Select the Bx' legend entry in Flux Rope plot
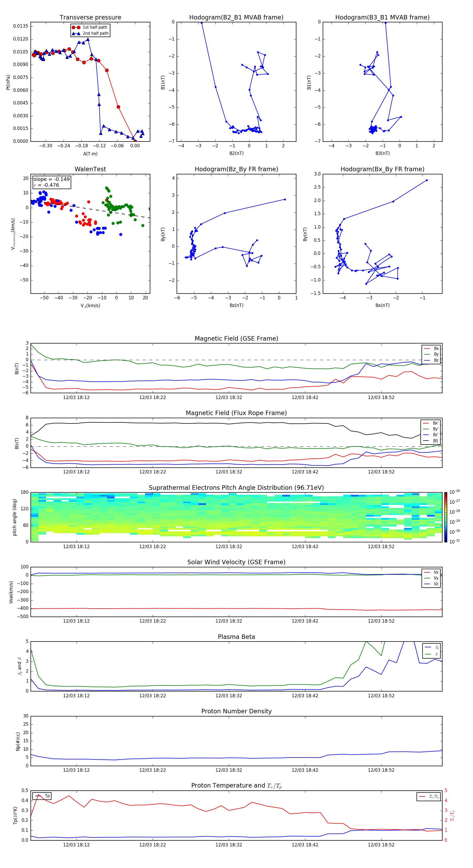This screenshot has height=868, width=473. [431, 423]
